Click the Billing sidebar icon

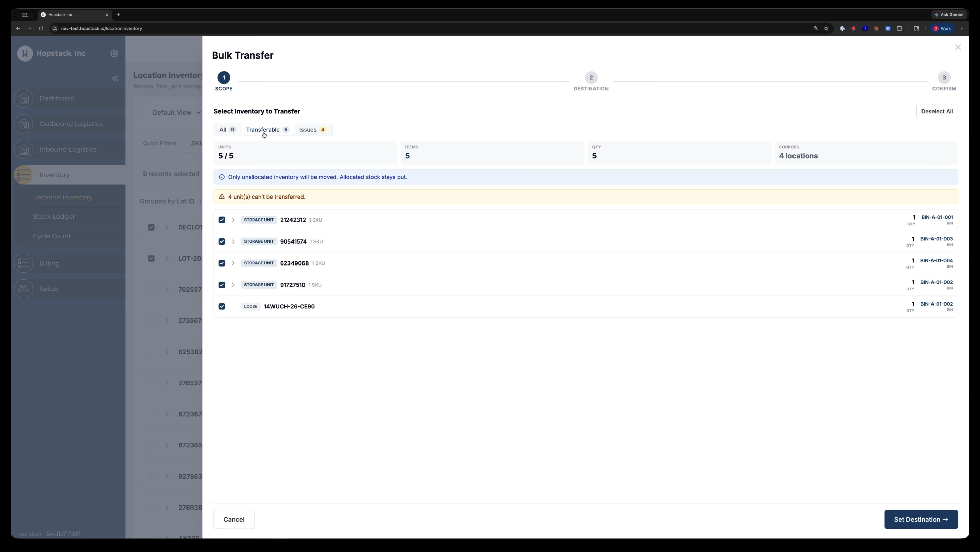pos(24,263)
